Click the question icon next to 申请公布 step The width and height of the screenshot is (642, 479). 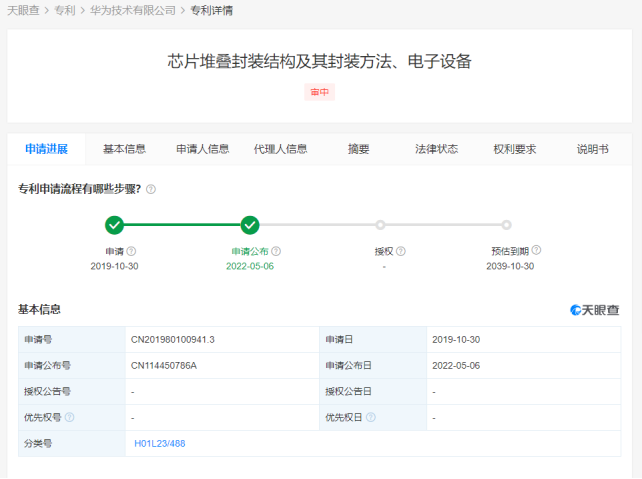point(276,251)
